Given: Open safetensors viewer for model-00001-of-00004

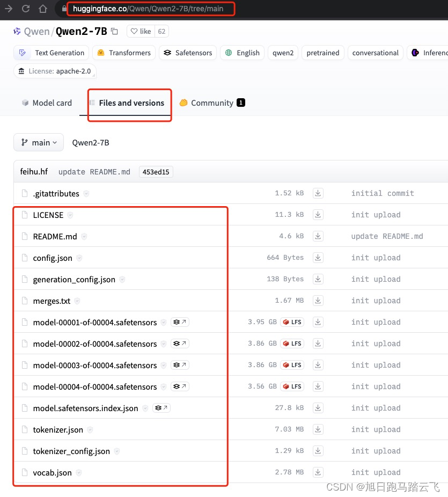Looking at the screenshot, I should point(180,322).
